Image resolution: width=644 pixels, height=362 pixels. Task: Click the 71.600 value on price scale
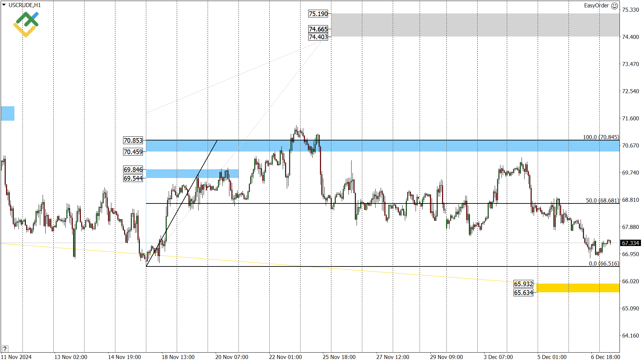click(630, 118)
